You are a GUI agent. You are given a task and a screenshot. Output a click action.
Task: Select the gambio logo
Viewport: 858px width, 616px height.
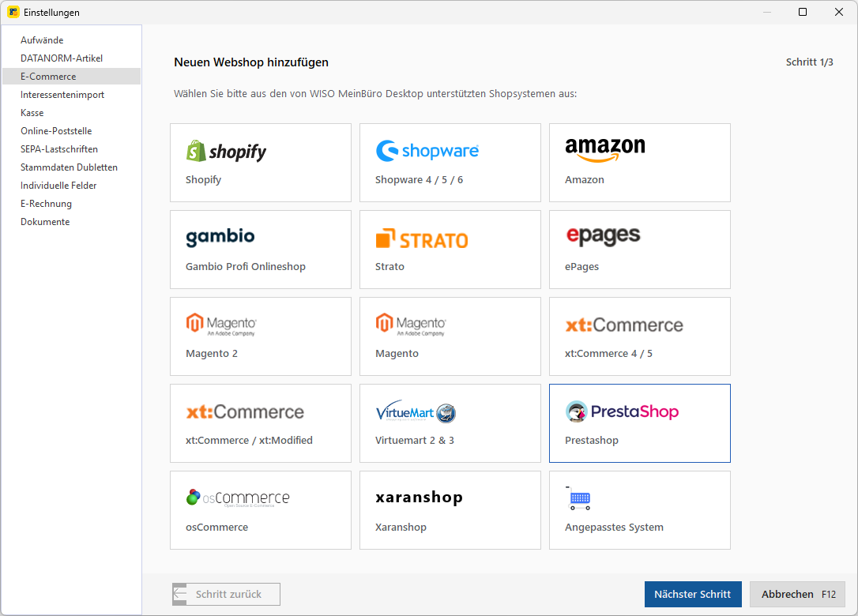220,238
